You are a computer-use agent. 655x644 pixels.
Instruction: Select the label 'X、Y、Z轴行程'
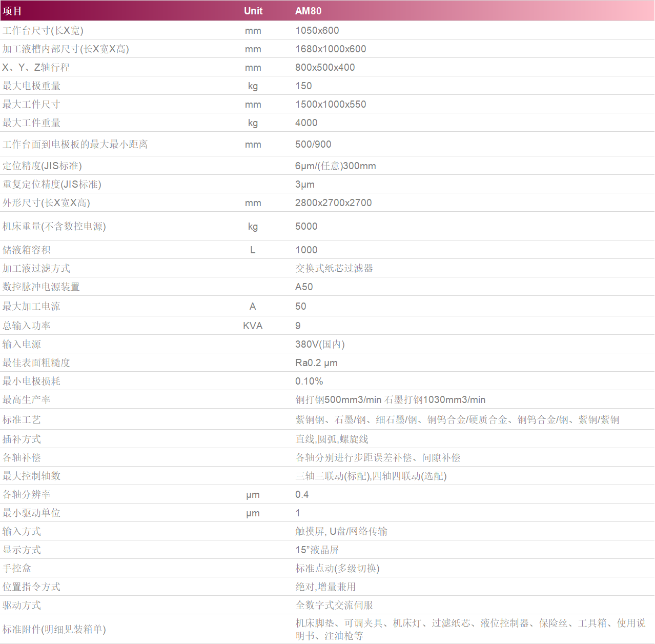point(36,67)
